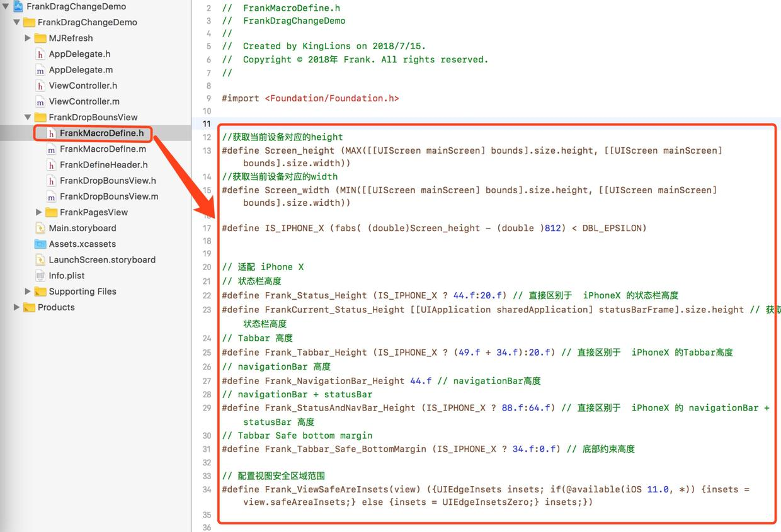Image resolution: width=781 pixels, height=532 pixels.
Task: Expand the Products group
Action: point(17,307)
